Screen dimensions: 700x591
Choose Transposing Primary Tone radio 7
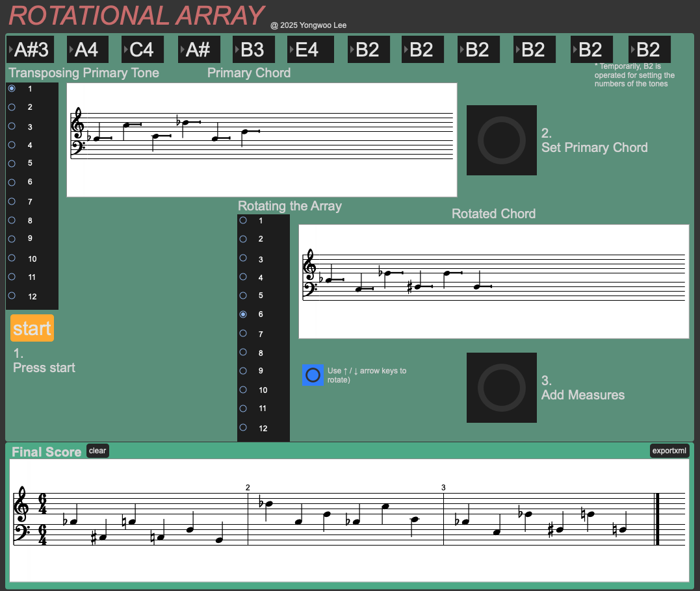(x=12, y=201)
